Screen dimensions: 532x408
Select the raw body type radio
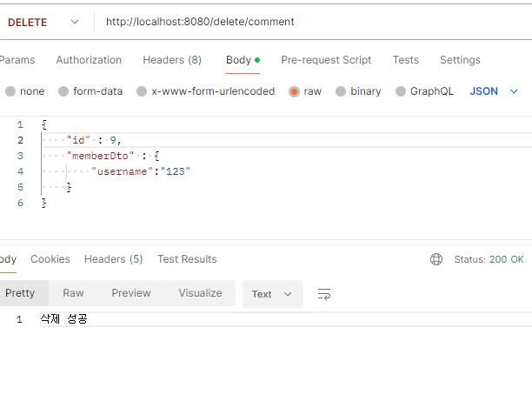(294, 91)
